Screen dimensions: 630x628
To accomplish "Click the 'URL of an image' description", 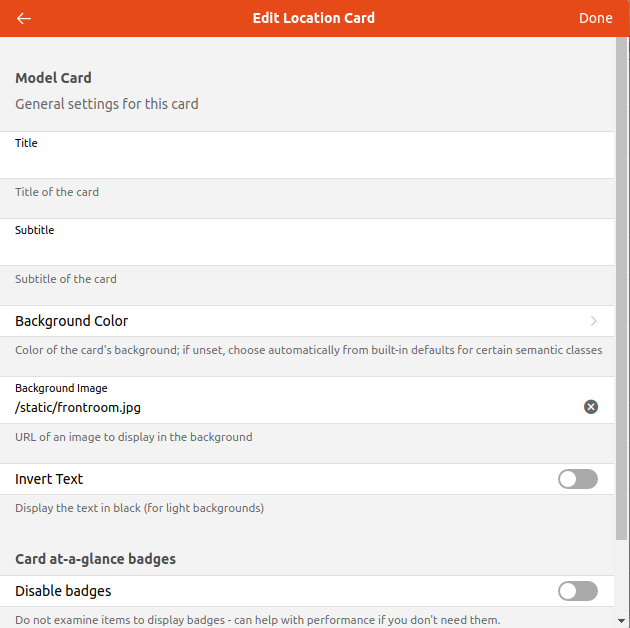I will click(133, 437).
